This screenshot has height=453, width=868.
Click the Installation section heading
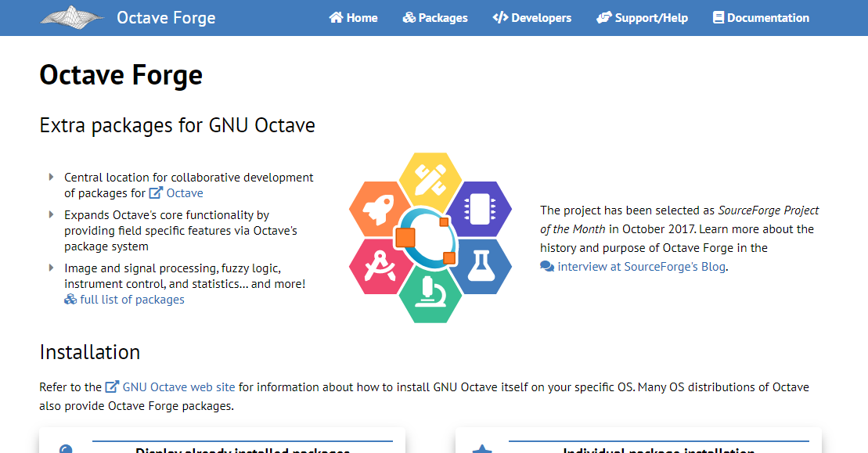click(x=90, y=352)
